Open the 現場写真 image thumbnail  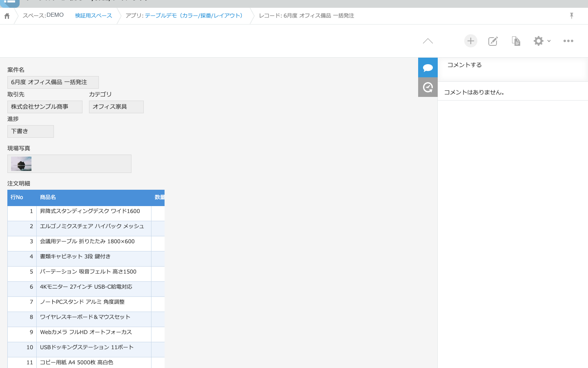(x=21, y=164)
